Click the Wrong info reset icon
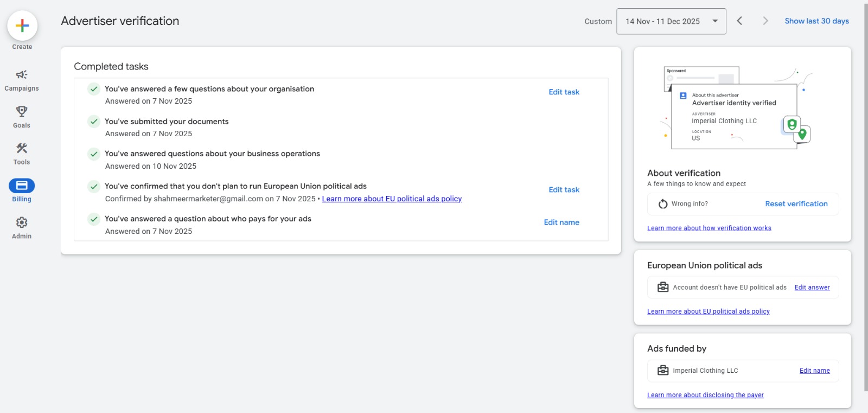This screenshot has height=413, width=868. pyautogui.click(x=662, y=204)
